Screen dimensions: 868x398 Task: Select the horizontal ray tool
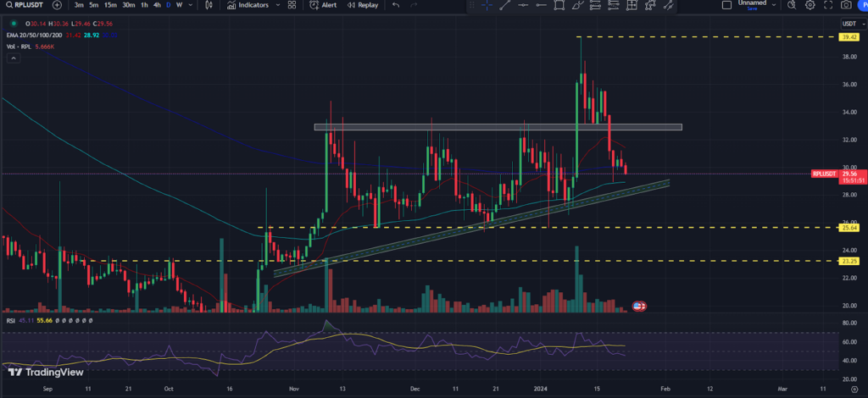pyautogui.click(x=542, y=5)
